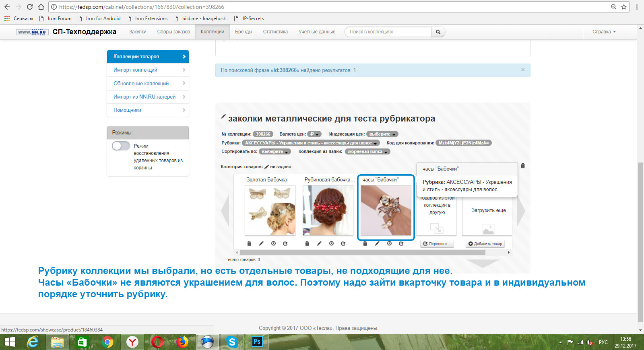Open Skype from the taskbar

(x=232, y=342)
